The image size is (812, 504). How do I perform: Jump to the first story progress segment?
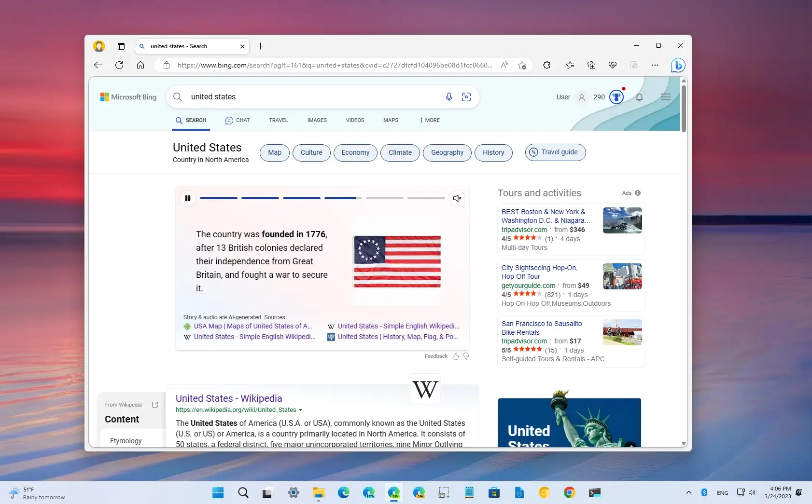pos(219,198)
